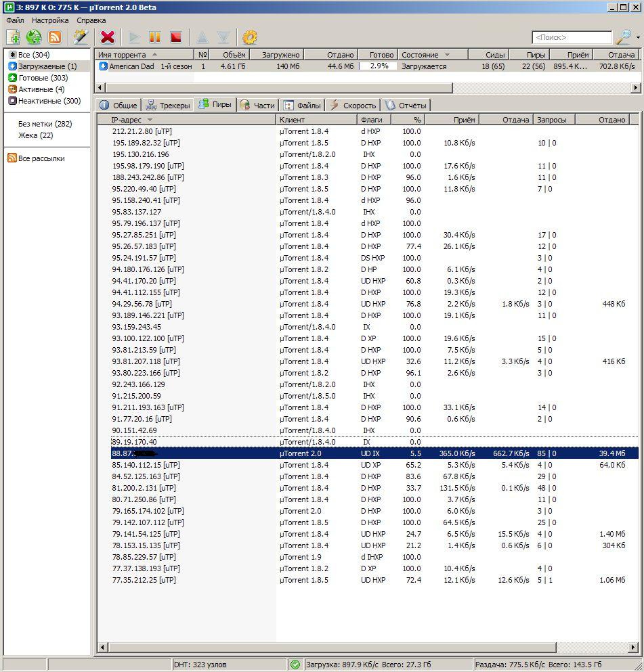Click inside the Поиск search field
This screenshot has height=672, width=644.
pos(571,38)
